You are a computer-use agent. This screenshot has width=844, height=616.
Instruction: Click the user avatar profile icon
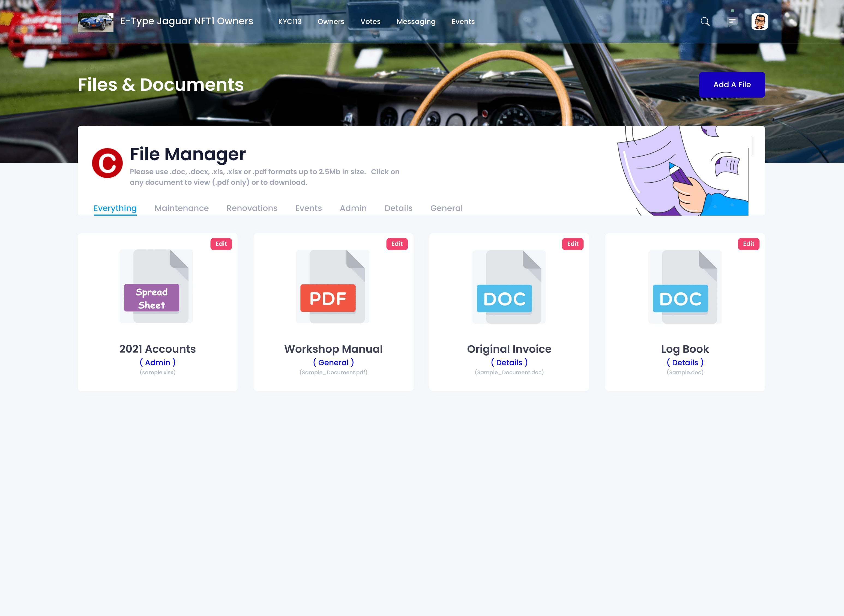(759, 22)
